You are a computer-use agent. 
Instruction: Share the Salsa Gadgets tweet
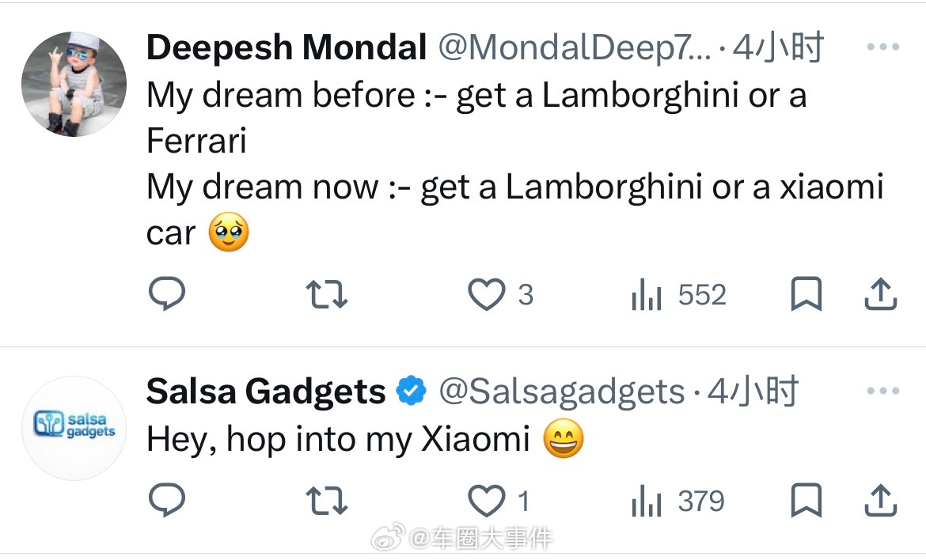(x=879, y=501)
